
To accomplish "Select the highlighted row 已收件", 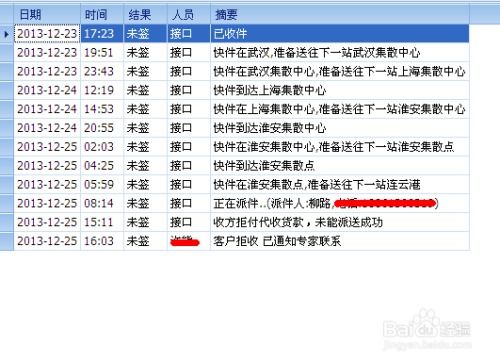I will click(x=241, y=34).
